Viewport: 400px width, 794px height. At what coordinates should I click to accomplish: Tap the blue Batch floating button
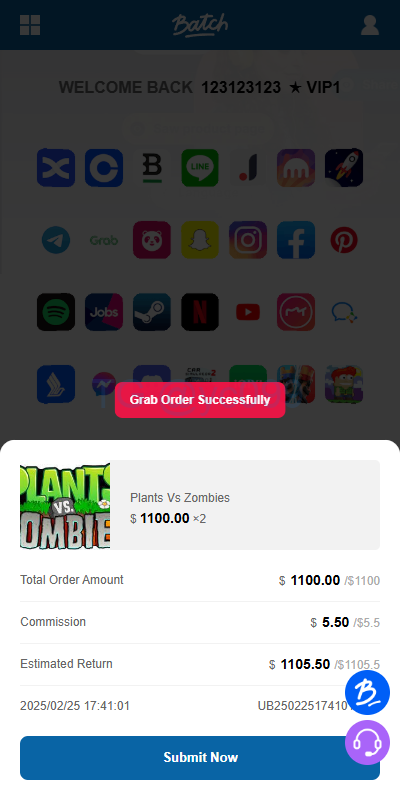click(368, 693)
